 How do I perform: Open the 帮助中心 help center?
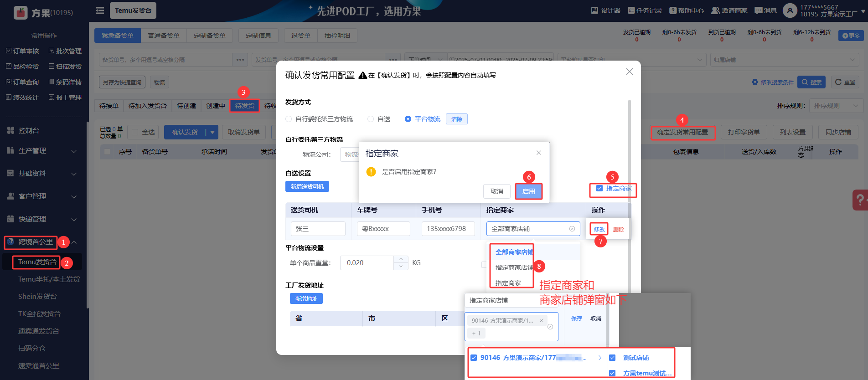coord(687,10)
